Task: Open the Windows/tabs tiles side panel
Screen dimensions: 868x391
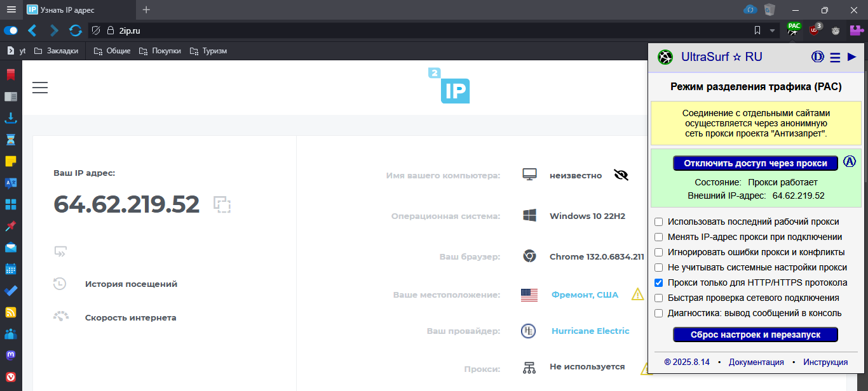Action: pos(11,204)
